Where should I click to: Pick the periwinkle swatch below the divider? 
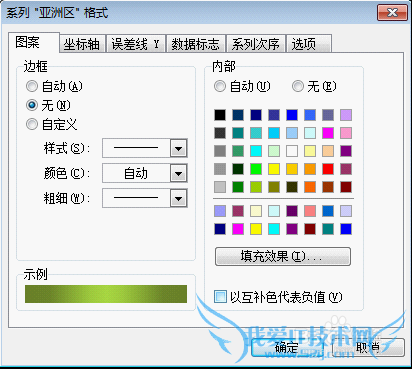point(220,211)
